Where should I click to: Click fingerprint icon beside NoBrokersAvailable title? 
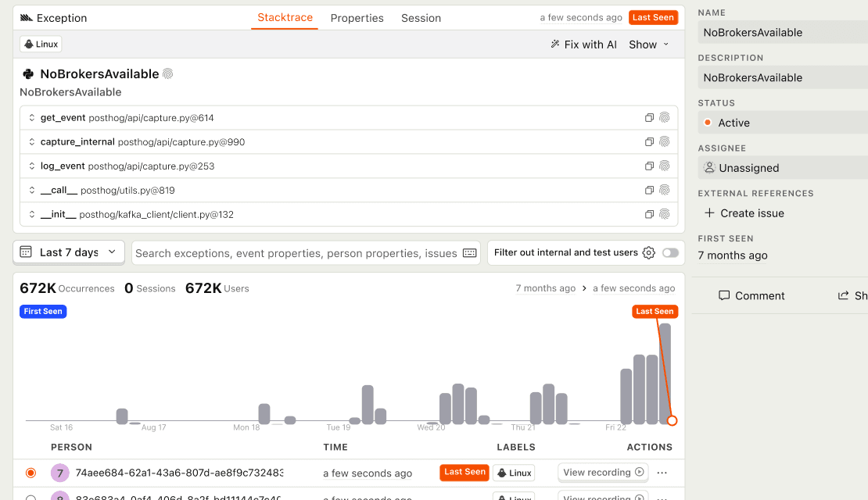(x=167, y=74)
